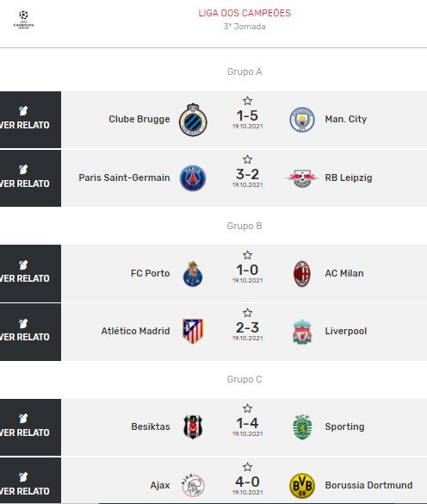Open Ver Relato for Besiktas vs Sporting
427x504 pixels.
coord(30,427)
